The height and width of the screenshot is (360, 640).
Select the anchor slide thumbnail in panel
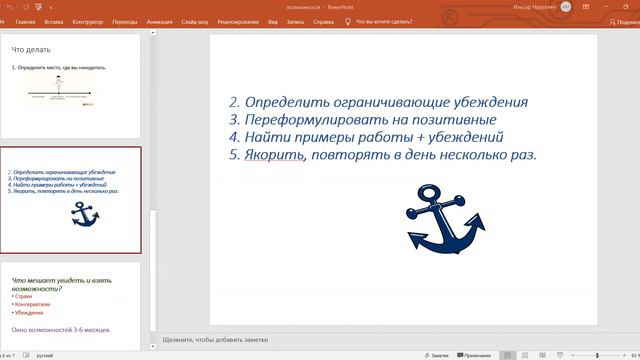point(71,200)
